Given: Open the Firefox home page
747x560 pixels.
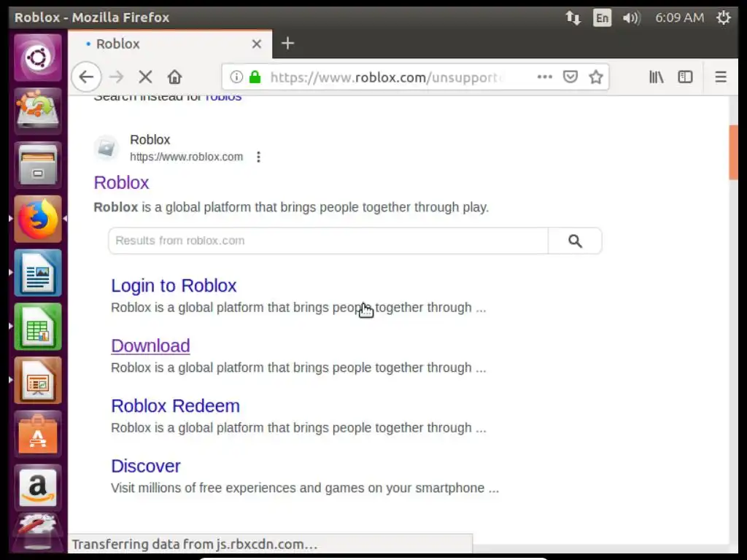Looking at the screenshot, I should 174,77.
